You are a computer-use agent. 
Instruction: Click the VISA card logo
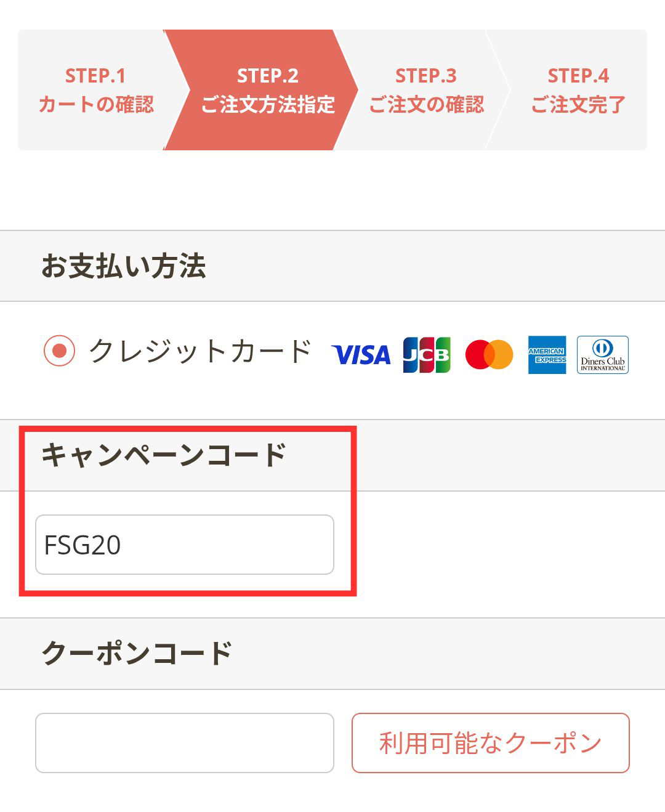(361, 355)
